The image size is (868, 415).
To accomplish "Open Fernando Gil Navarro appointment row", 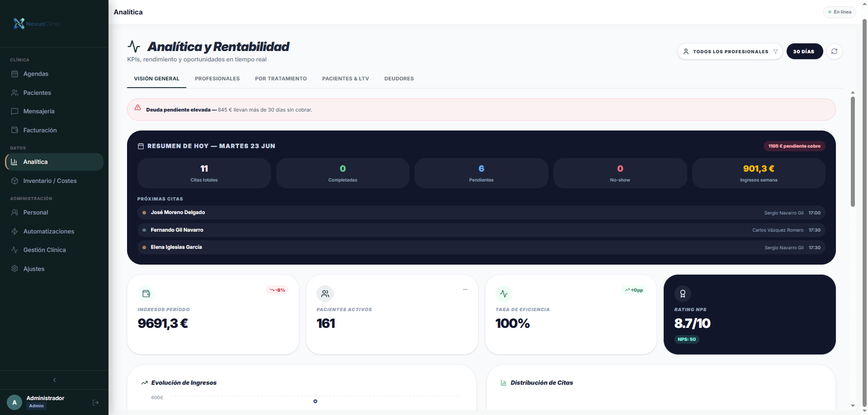I will [x=481, y=230].
